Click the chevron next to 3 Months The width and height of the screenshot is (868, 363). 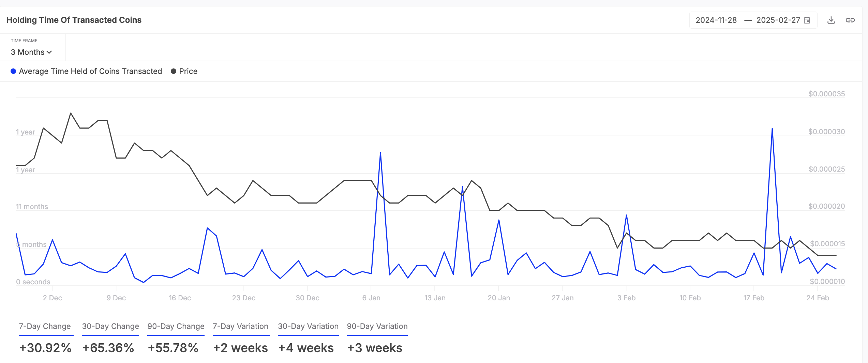49,52
